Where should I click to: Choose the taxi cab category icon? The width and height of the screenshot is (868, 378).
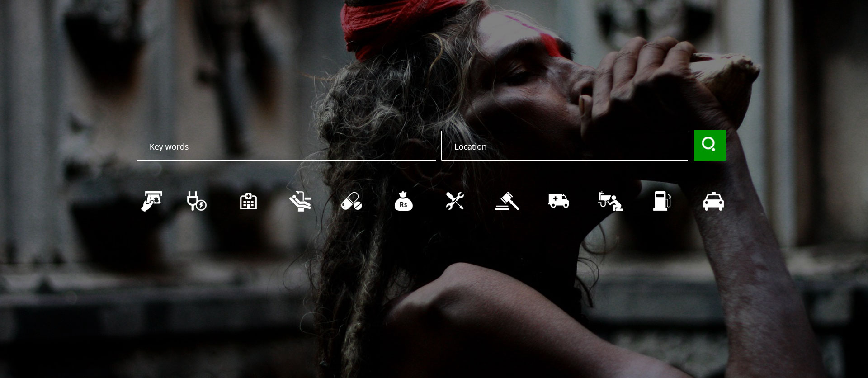(x=713, y=201)
